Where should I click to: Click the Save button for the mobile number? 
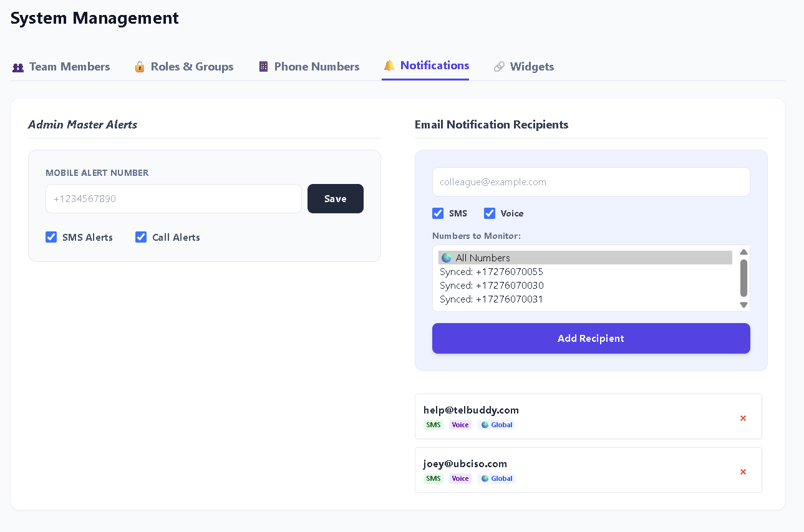click(x=336, y=198)
